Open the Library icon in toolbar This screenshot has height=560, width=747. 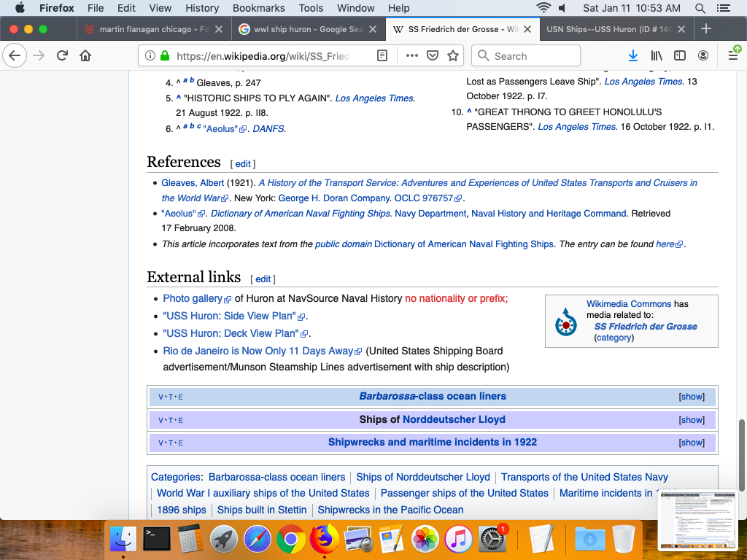657,55
